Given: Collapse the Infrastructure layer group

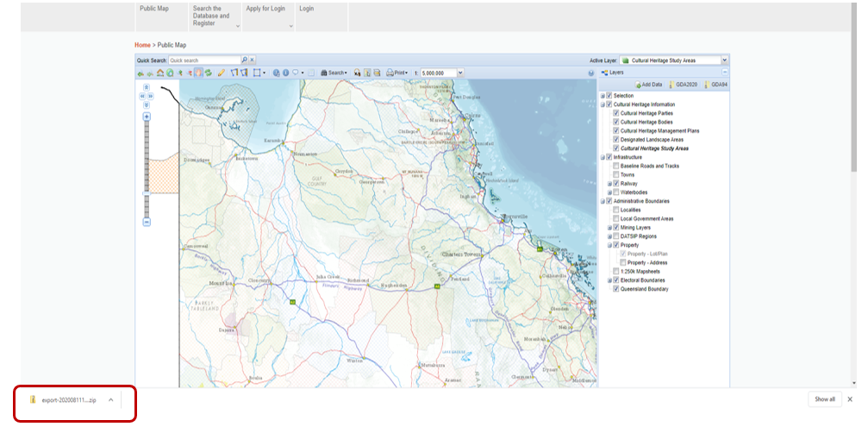Looking at the screenshot, I should (x=603, y=157).
